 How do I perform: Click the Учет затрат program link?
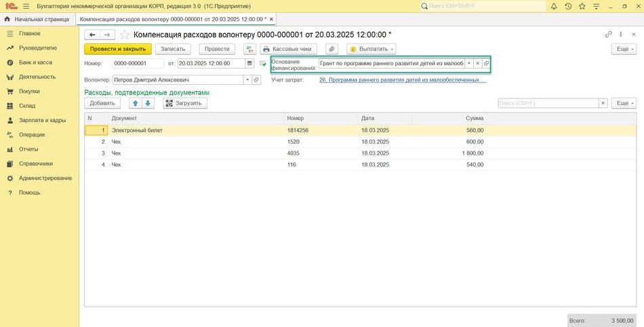[x=402, y=79]
